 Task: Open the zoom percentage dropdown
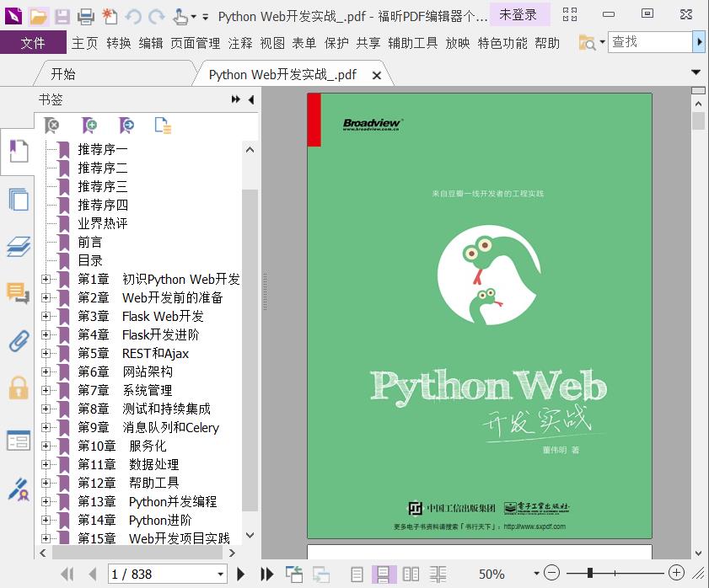click(x=536, y=574)
